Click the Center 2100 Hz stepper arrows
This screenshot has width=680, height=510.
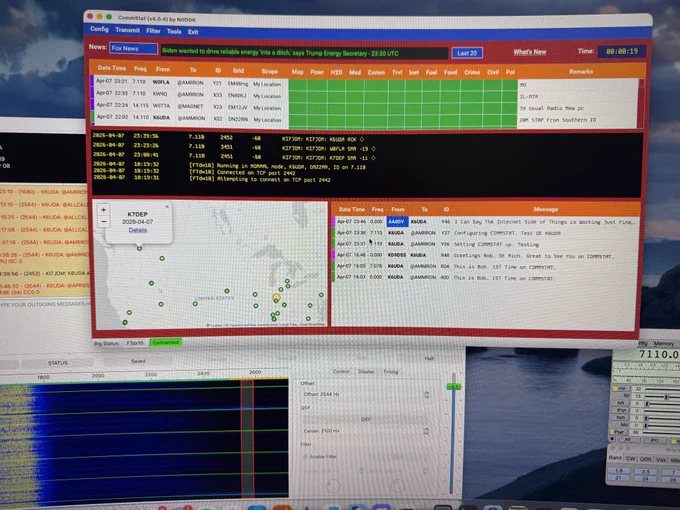pos(426,431)
